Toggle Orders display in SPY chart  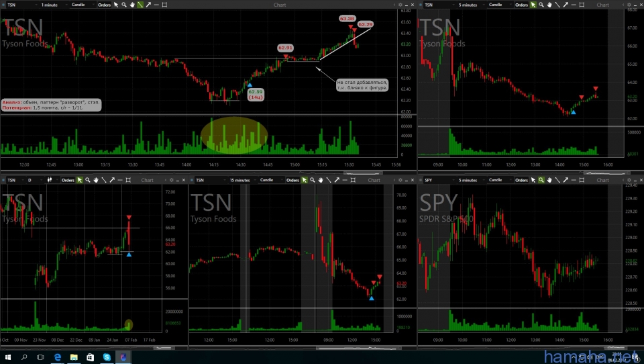click(522, 180)
